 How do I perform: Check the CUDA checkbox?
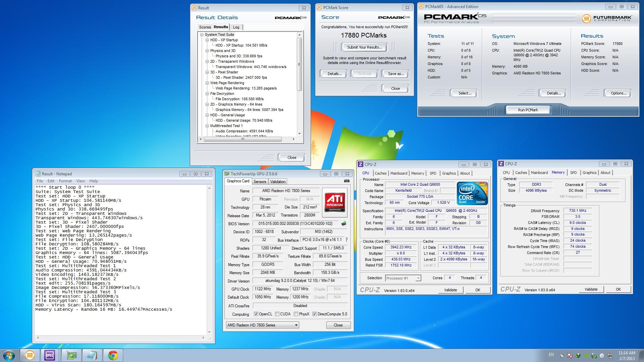click(x=277, y=314)
